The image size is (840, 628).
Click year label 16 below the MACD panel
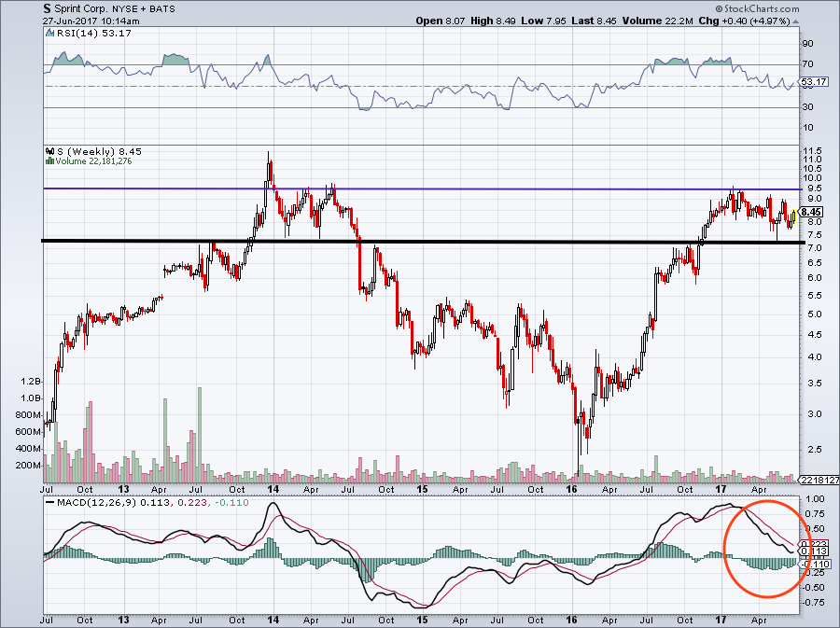click(571, 620)
